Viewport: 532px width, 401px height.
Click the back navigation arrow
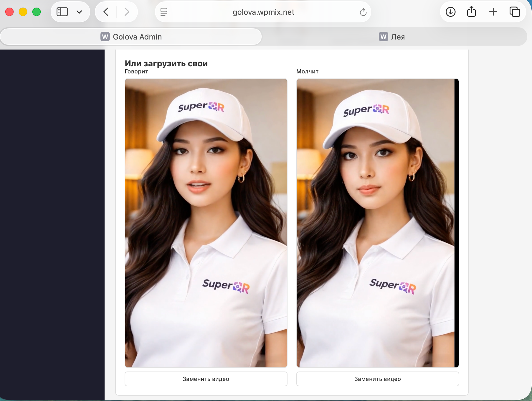105,12
